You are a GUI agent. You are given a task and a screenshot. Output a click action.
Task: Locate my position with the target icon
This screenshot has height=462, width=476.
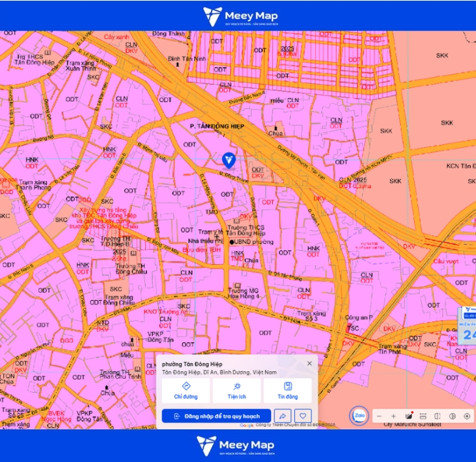pyautogui.click(x=468, y=416)
